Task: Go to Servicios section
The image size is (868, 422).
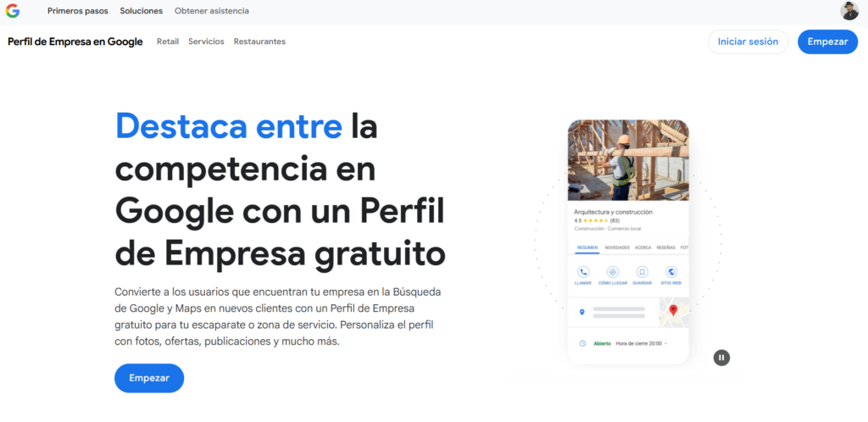Action: pos(206,42)
